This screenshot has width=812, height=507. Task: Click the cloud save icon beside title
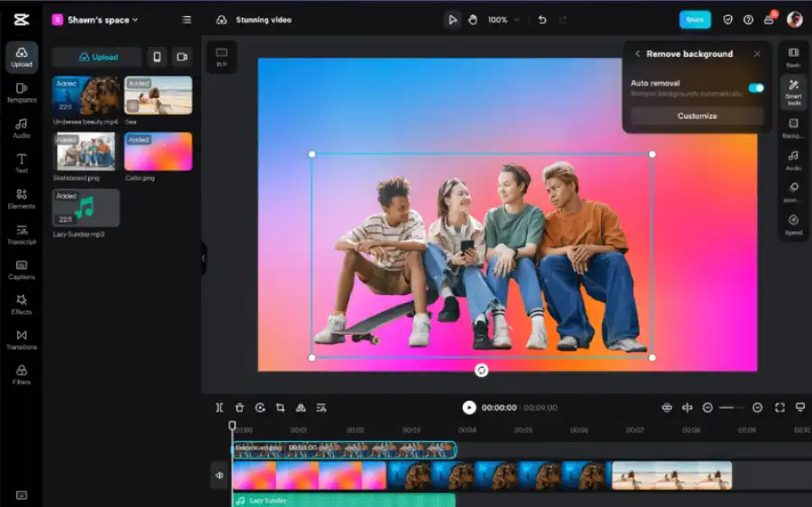(x=222, y=20)
